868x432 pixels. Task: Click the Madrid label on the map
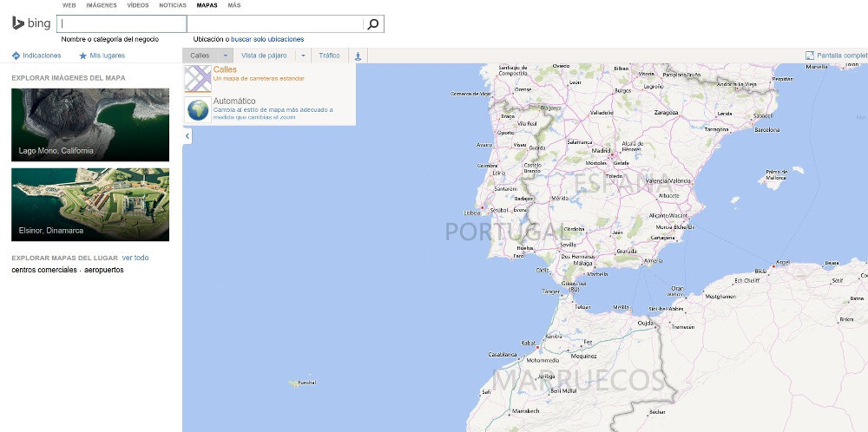[x=601, y=150]
